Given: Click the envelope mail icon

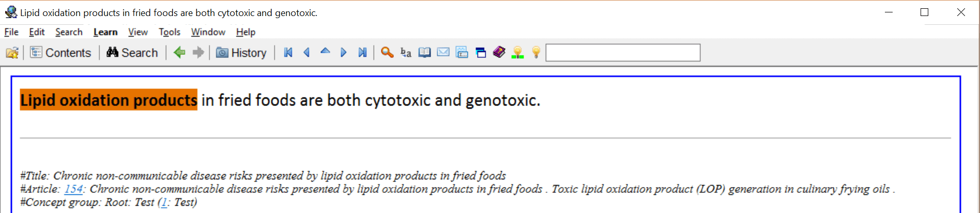Looking at the screenshot, I should 443,52.
